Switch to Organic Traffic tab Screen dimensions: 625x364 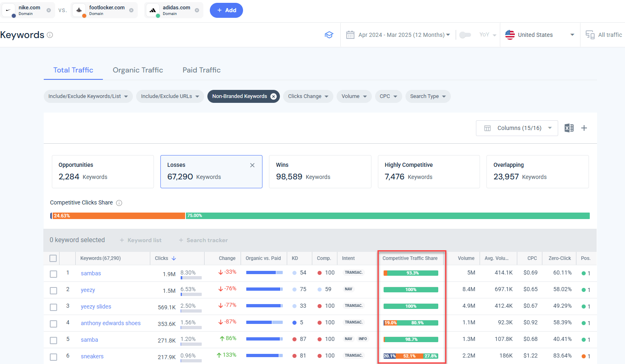[138, 70]
